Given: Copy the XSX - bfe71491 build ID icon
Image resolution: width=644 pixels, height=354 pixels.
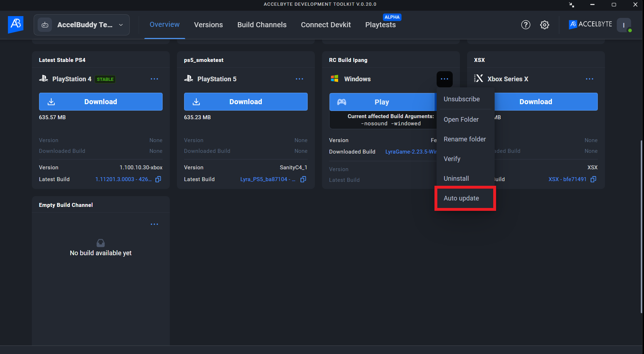Looking at the screenshot, I should pyautogui.click(x=593, y=179).
